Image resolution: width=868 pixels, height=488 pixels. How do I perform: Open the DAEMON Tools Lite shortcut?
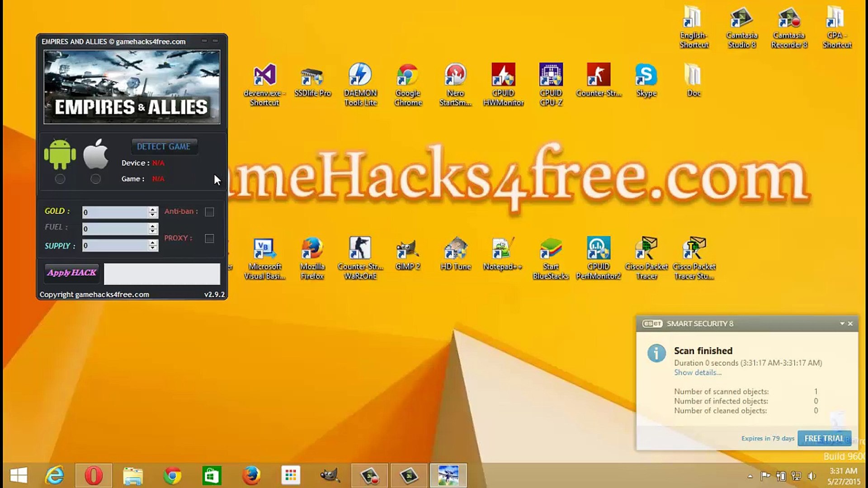pos(360,84)
